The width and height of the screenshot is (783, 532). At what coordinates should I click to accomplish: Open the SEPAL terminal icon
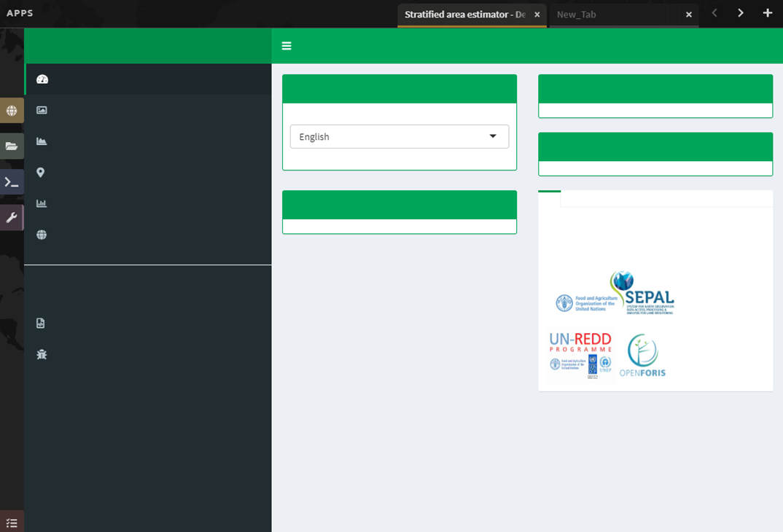pos(12,182)
